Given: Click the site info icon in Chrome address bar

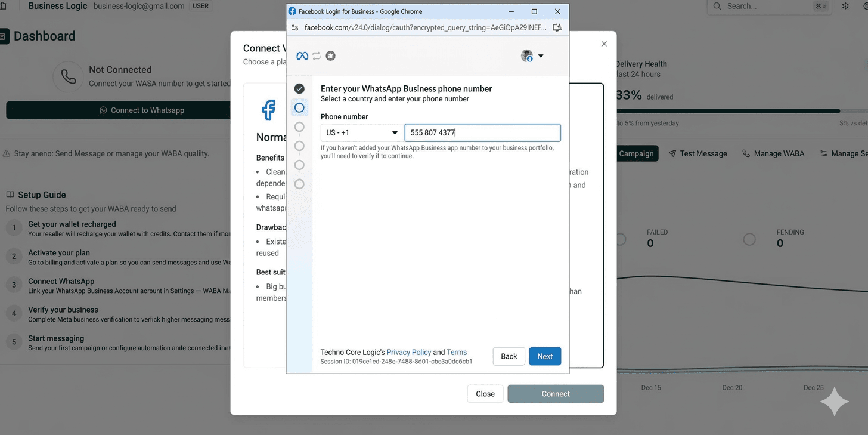Looking at the screenshot, I should pos(294,27).
